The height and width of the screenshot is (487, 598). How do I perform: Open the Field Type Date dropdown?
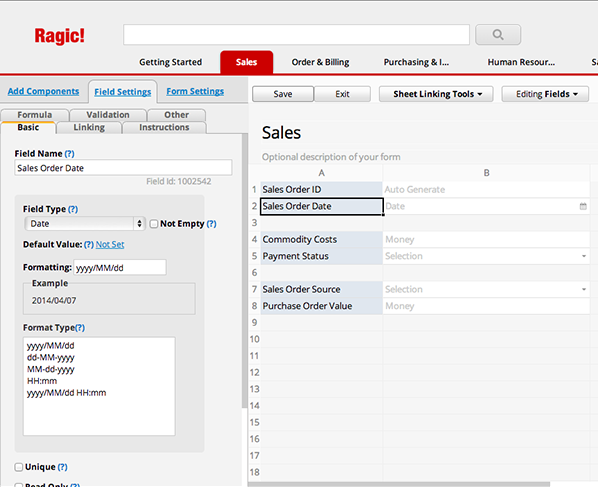(85, 223)
